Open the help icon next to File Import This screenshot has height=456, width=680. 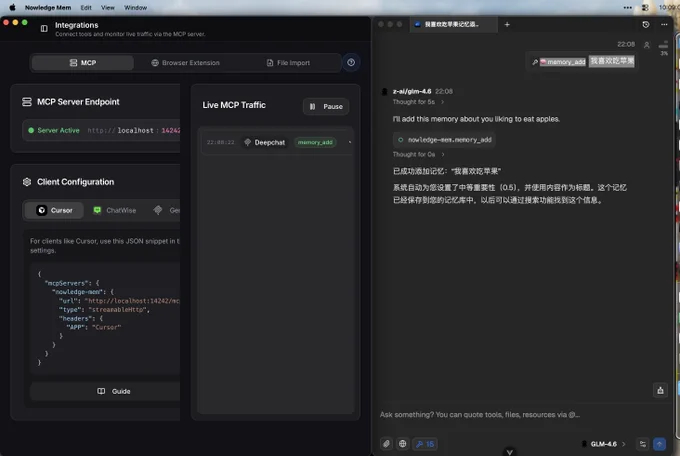tap(351, 62)
